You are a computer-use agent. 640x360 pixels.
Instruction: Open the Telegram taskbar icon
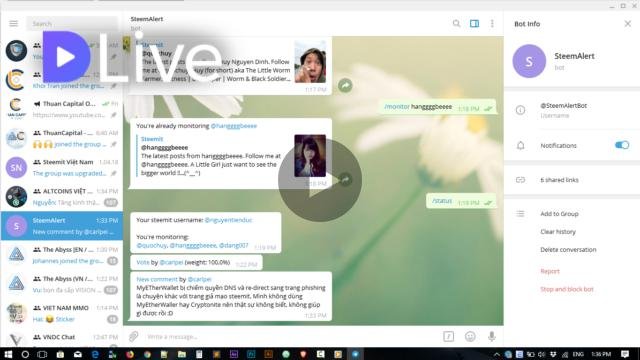pyautogui.click(x=356, y=354)
